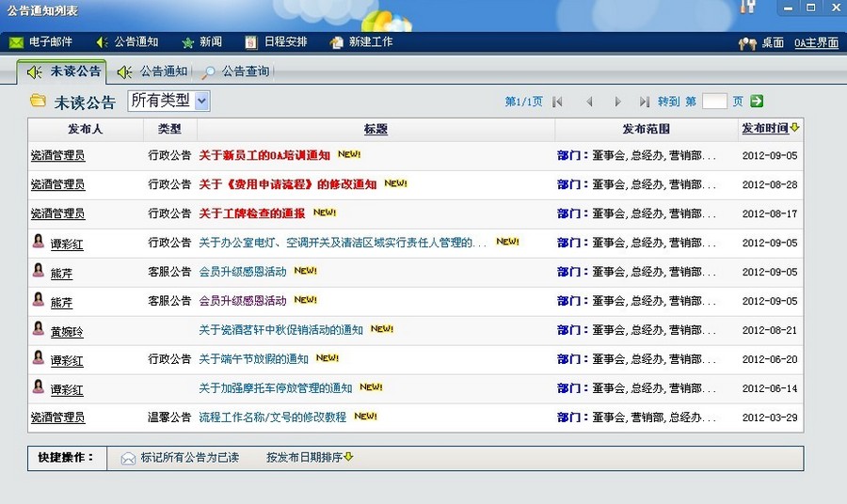Click the page number input field
Screen dimensions: 847x504
coord(713,102)
